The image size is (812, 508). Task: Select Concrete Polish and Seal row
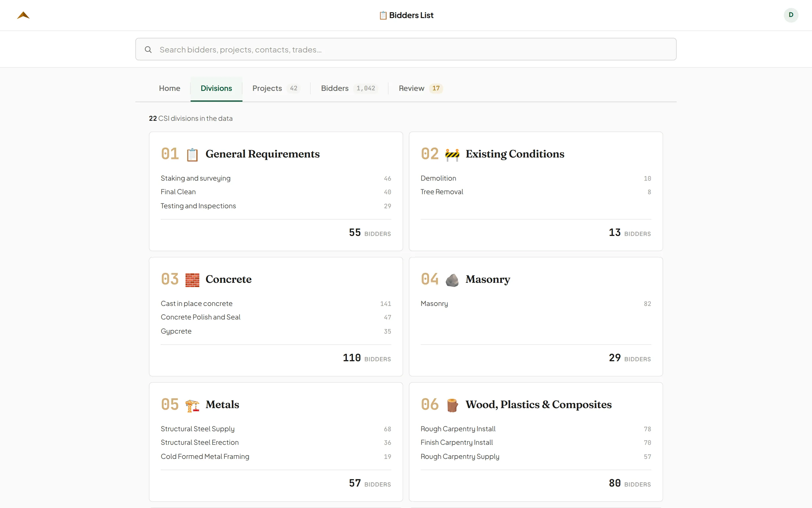coord(276,317)
